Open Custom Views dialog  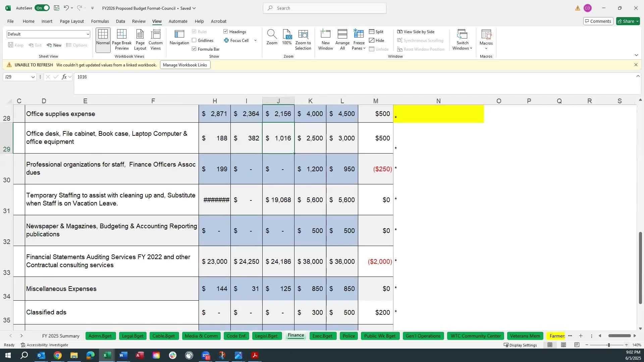coord(155,40)
